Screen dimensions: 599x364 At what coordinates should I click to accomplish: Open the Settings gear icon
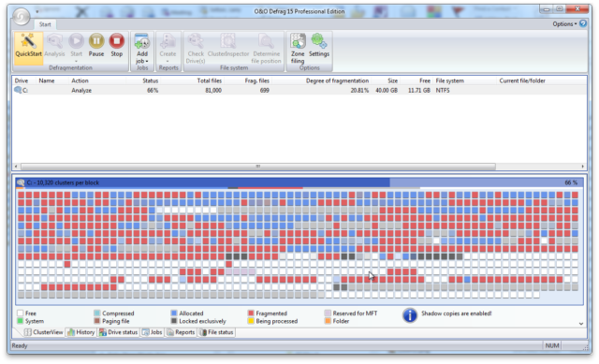[318, 41]
